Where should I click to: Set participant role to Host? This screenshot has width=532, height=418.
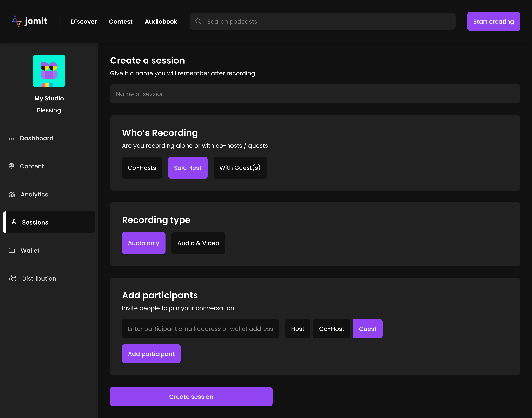click(297, 329)
